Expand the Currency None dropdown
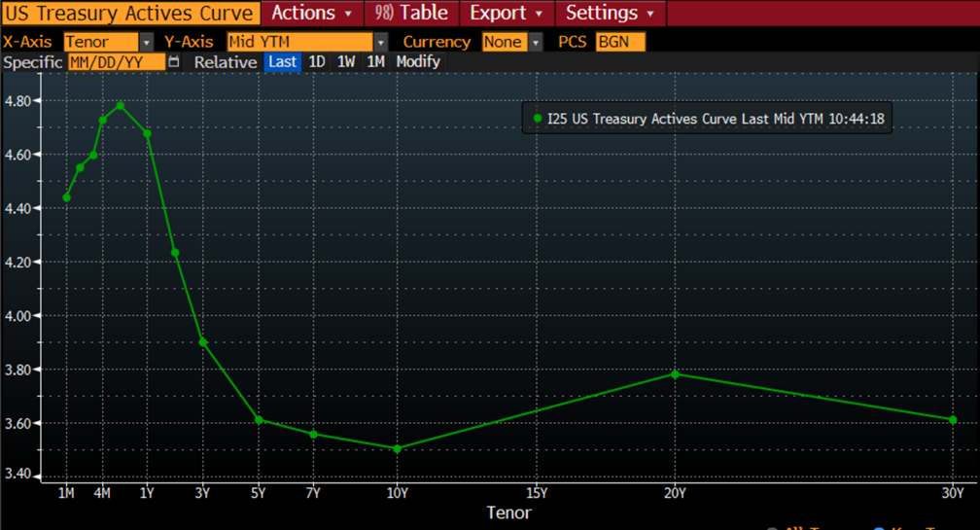 536,42
